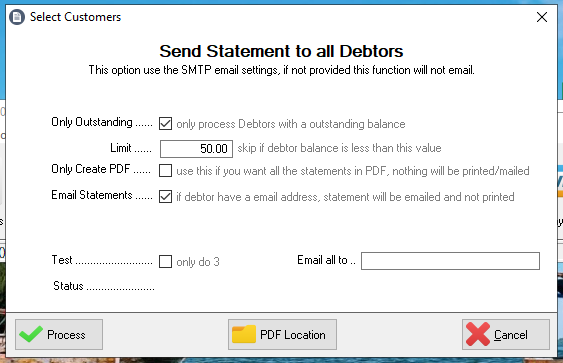The height and width of the screenshot is (363, 563).
Task: Click the 'only process Debtors with a outstanding balance' text
Action: pyautogui.click(x=290, y=124)
